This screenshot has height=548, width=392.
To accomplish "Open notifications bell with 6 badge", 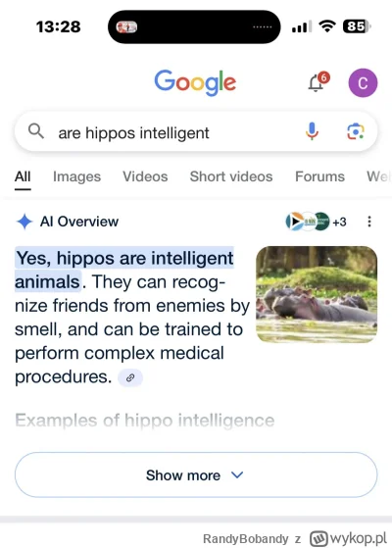I will [x=318, y=81].
